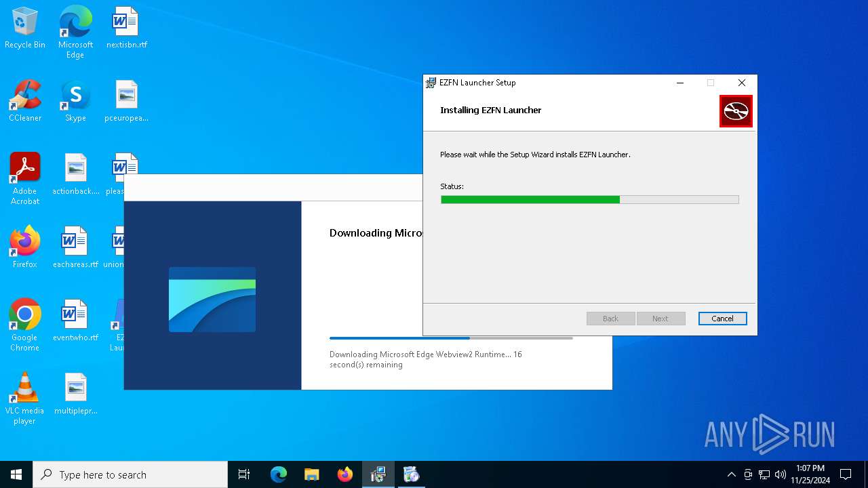Click the EZFN Launcher Setup title bar icon
This screenshot has width=868, height=488.
(431, 83)
